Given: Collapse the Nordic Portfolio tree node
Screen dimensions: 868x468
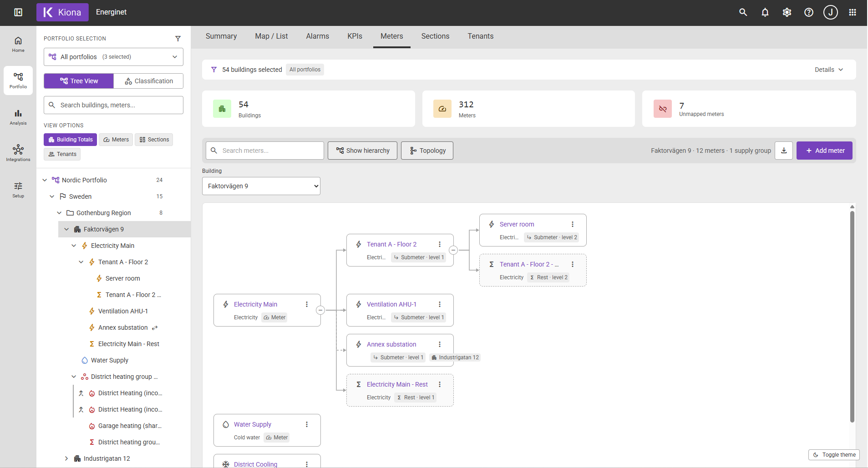Looking at the screenshot, I should pos(45,180).
